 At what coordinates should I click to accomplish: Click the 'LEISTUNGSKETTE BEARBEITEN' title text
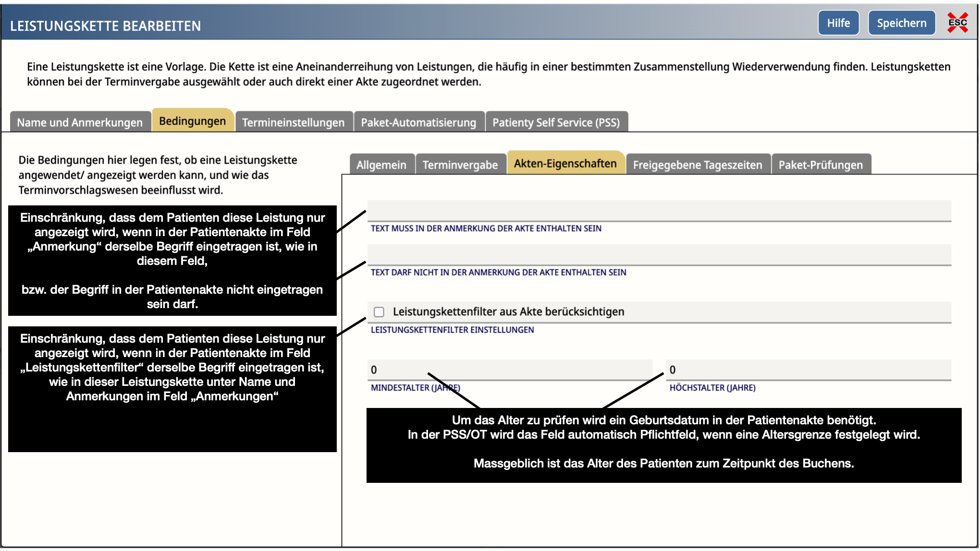coord(106,26)
